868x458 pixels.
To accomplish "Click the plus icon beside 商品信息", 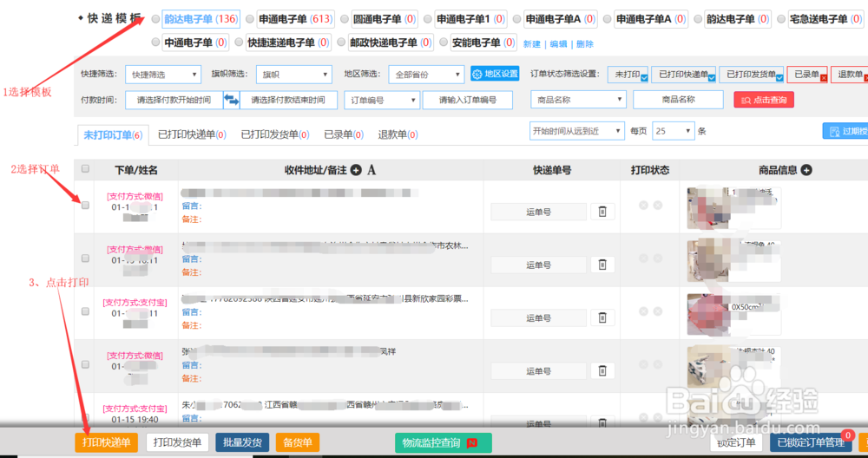I will (x=806, y=170).
